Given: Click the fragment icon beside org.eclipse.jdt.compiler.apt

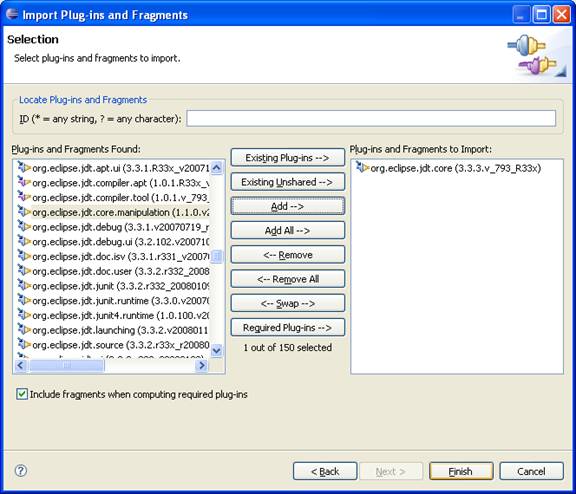Looking at the screenshot, I should click(x=24, y=182).
